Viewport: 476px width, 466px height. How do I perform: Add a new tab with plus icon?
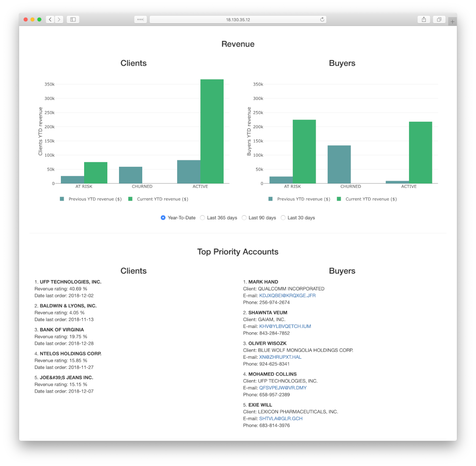(452, 21)
